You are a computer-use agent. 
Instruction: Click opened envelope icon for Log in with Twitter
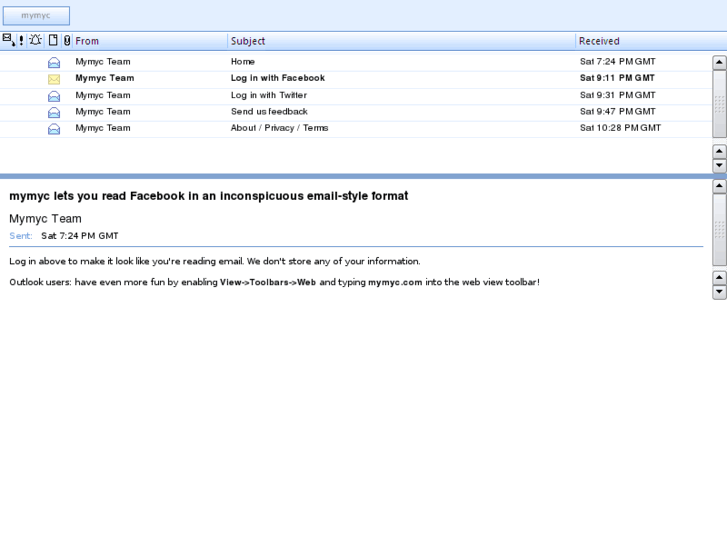(54, 96)
